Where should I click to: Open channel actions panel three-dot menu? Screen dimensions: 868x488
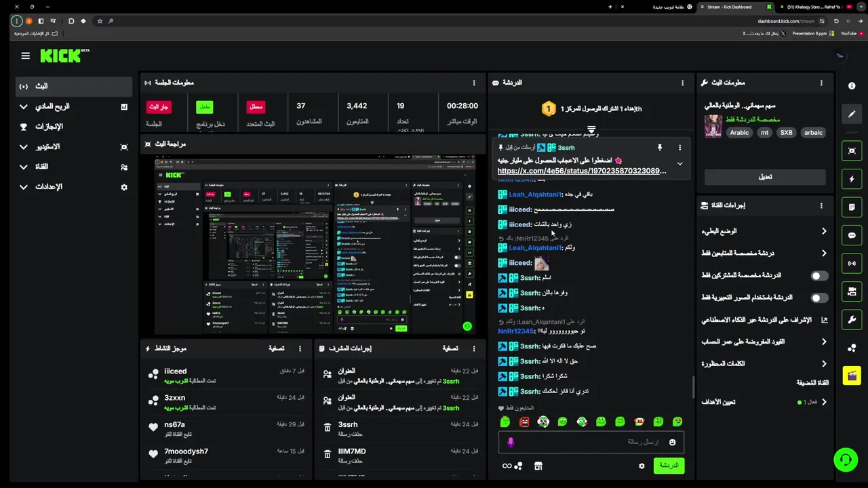coord(821,205)
